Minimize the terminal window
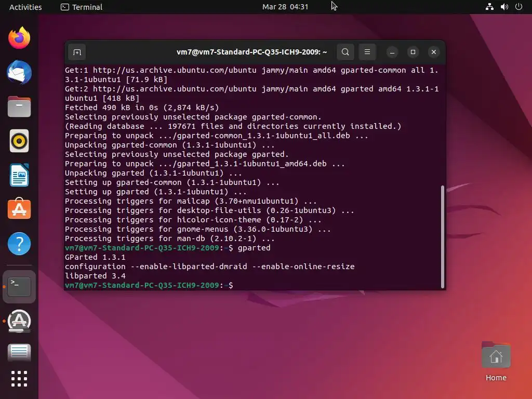The image size is (532, 399). (x=392, y=52)
